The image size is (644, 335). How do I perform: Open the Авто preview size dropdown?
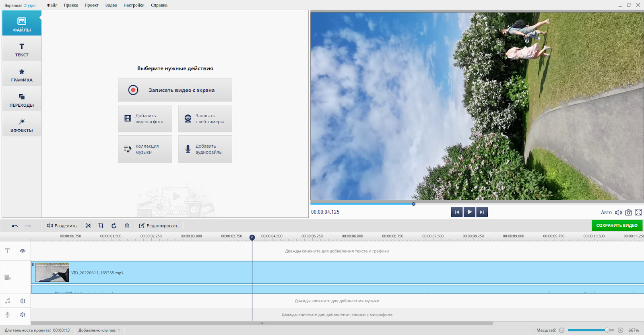point(606,212)
